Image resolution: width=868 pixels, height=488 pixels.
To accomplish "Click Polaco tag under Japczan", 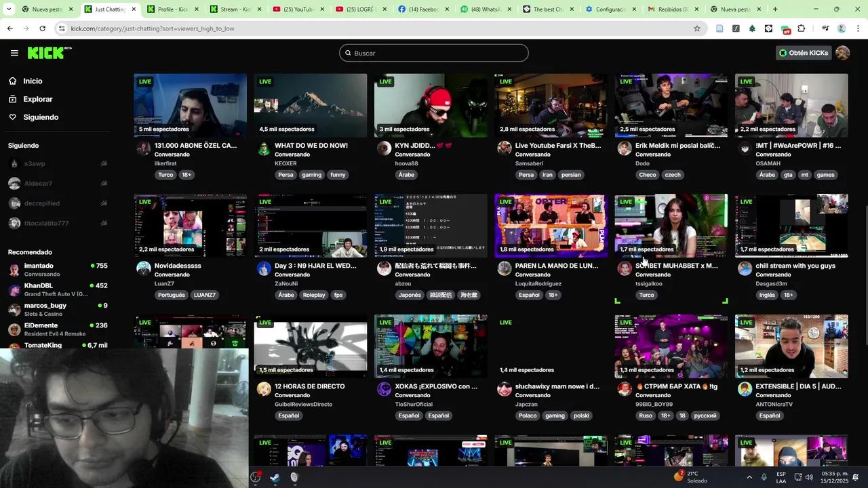I will click(528, 415).
